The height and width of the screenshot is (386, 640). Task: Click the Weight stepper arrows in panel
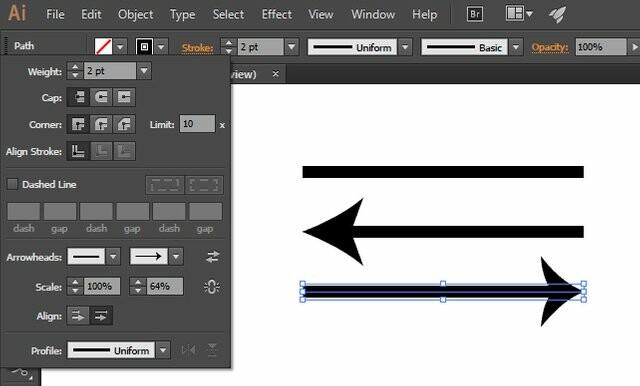pyautogui.click(x=75, y=71)
